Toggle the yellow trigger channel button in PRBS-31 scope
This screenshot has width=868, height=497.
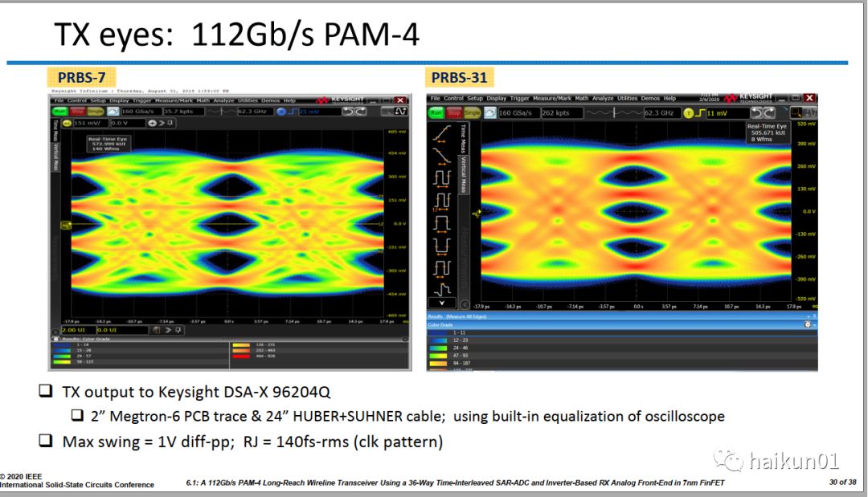689,113
